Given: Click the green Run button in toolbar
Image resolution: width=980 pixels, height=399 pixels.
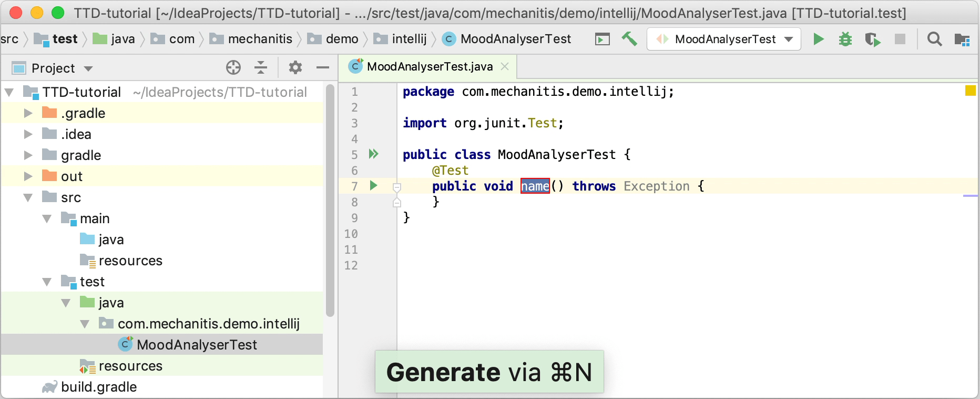Looking at the screenshot, I should coord(818,39).
